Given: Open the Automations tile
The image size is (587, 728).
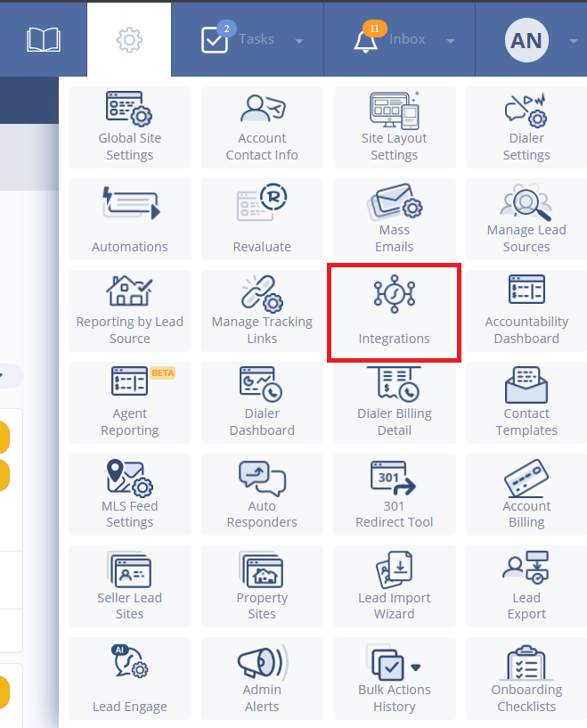Looking at the screenshot, I should coord(129,219).
